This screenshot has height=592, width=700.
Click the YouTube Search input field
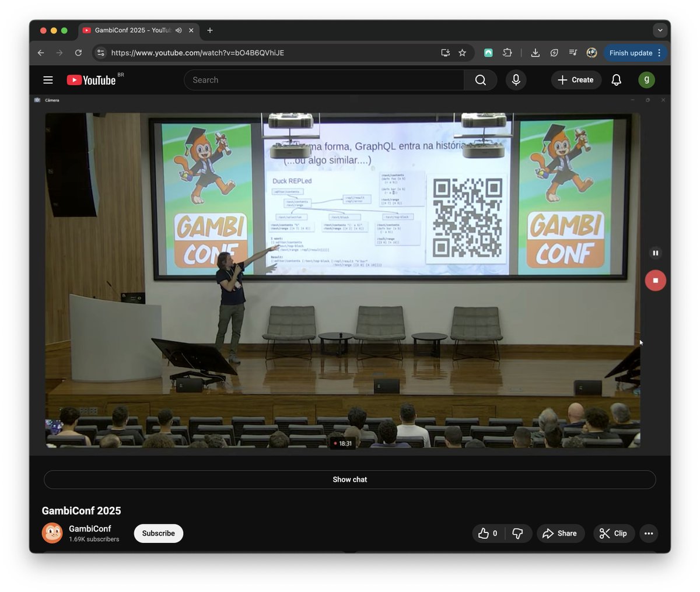pos(324,80)
